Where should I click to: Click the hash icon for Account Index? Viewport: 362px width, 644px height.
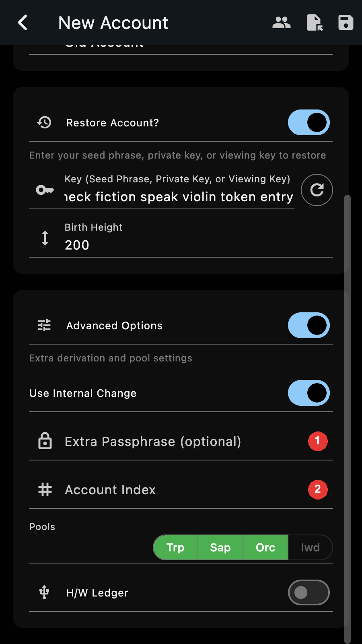click(x=45, y=489)
